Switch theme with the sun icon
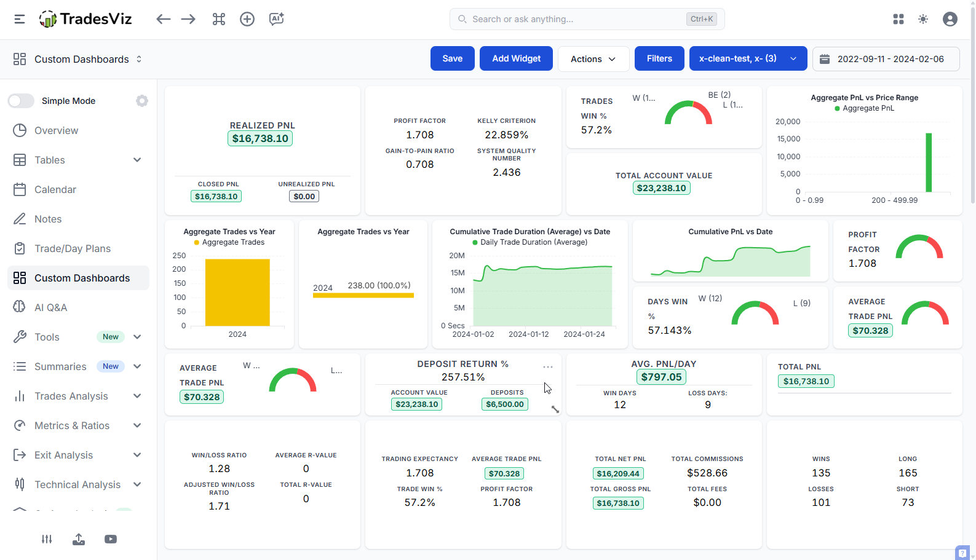The width and height of the screenshot is (976, 560). click(x=923, y=19)
